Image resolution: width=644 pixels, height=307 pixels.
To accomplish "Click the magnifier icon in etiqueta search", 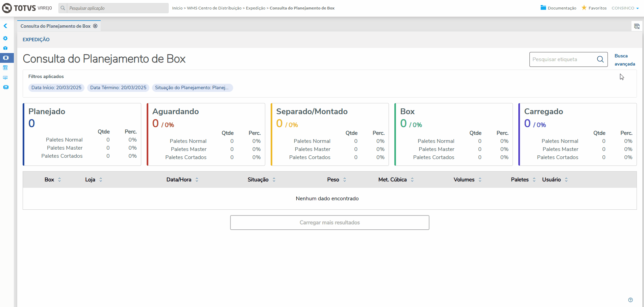I will click(x=600, y=59).
